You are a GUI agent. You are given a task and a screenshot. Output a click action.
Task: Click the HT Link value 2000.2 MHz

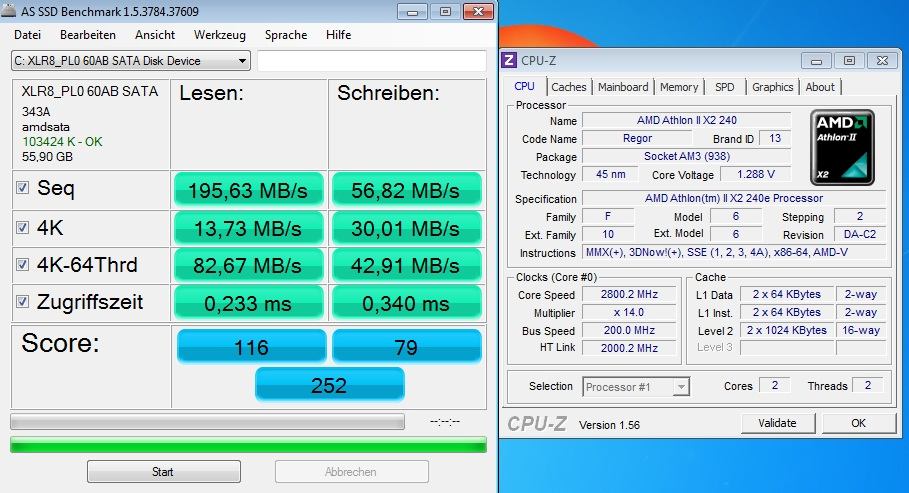tap(629, 348)
